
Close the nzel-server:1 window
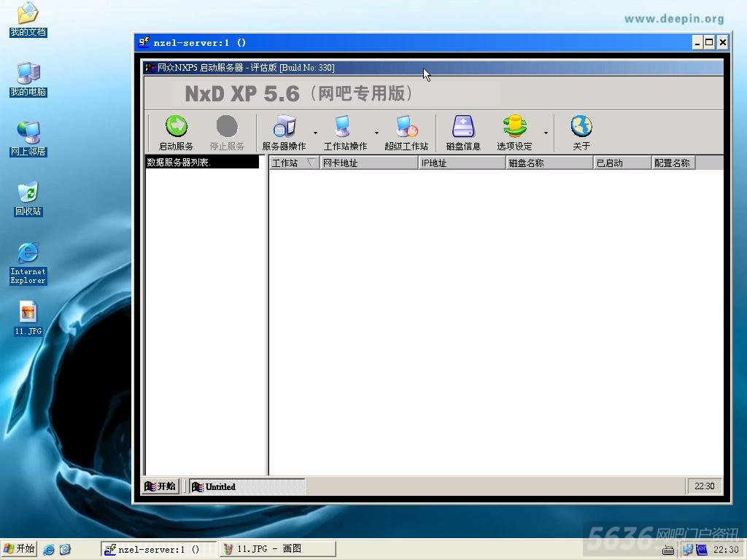click(723, 42)
